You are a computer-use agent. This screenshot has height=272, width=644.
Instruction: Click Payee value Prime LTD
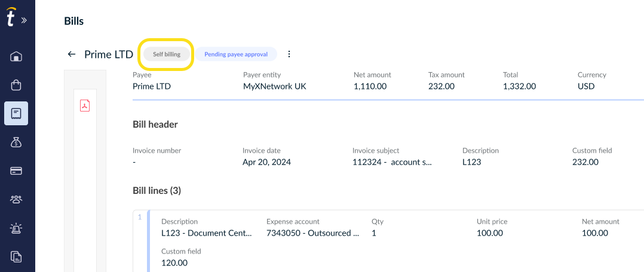(152, 86)
